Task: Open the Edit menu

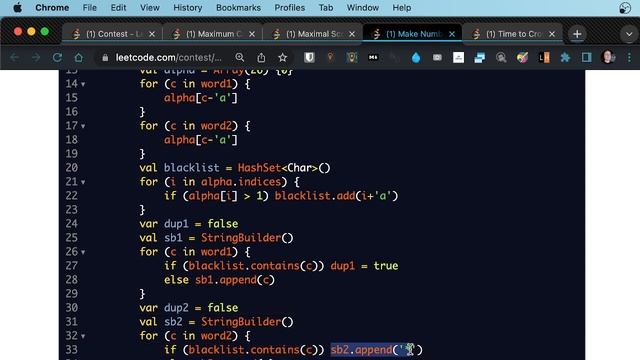Action: click(x=118, y=7)
